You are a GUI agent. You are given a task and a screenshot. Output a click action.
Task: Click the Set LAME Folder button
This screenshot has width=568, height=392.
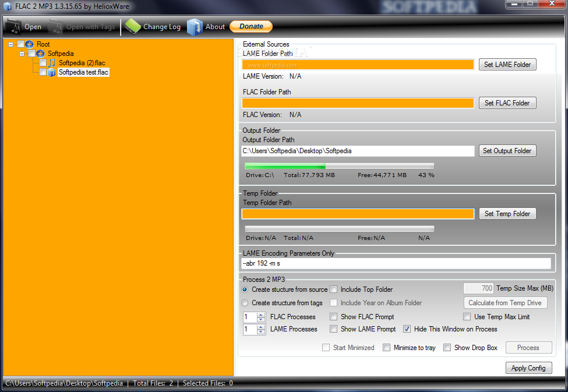(x=507, y=65)
